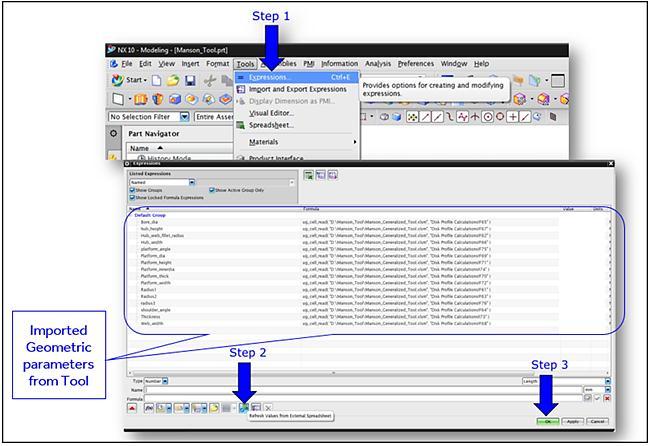This screenshot has height=446, width=651.
Task: Select Visual Editor menu entry
Action: 296,113
